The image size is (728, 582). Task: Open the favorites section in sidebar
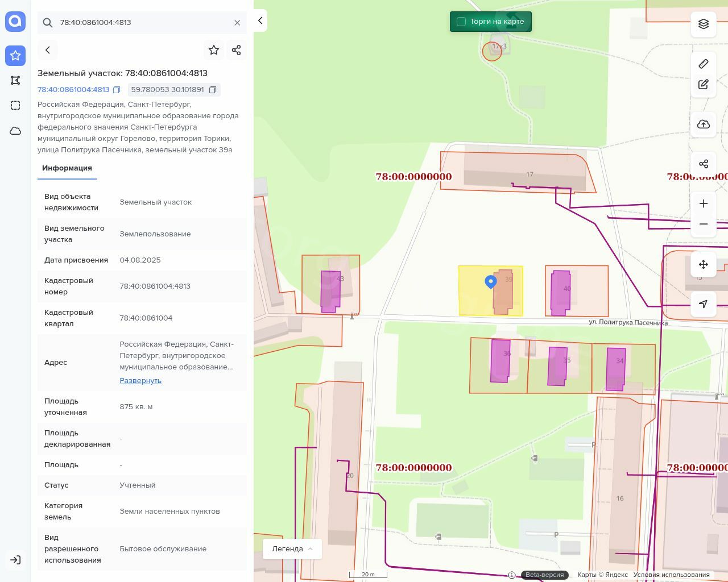[x=15, y=56]
